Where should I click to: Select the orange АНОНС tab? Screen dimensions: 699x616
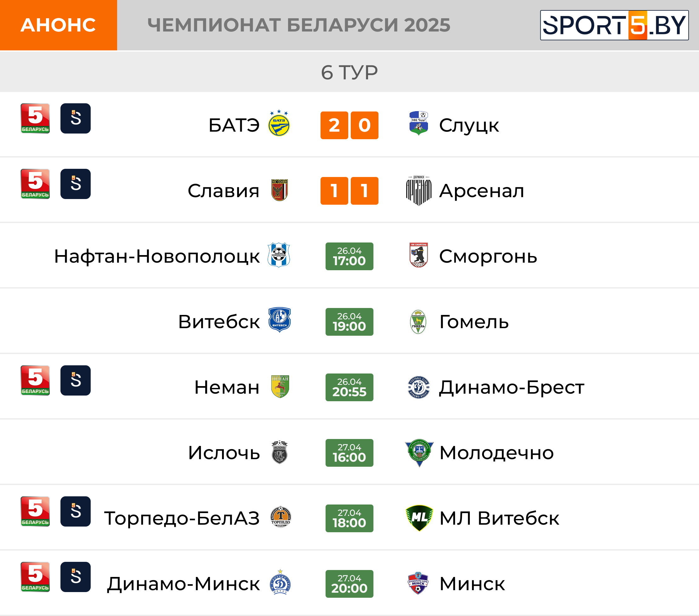click(x=59, y=25)
